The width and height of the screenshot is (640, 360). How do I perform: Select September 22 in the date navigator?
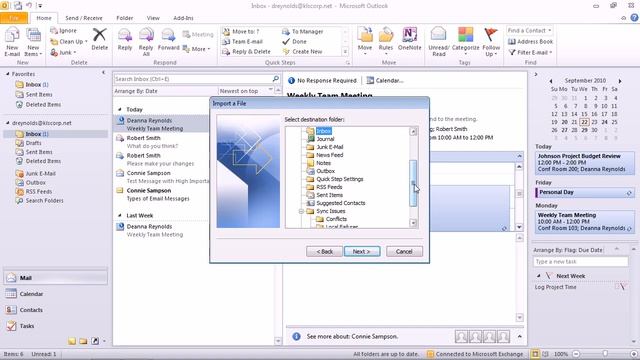[584, 122]
